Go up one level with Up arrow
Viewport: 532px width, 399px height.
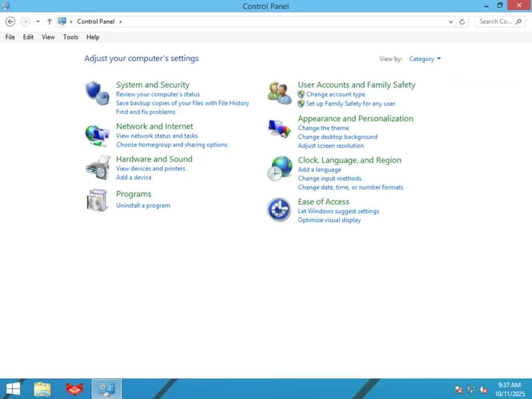49,22
